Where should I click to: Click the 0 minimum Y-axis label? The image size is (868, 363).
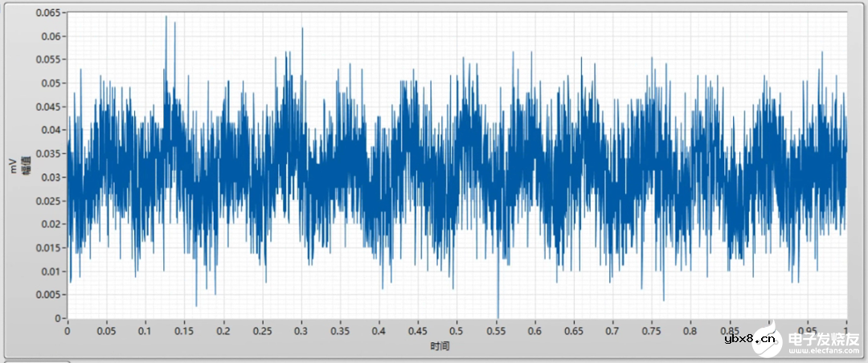tap(59, 319)
